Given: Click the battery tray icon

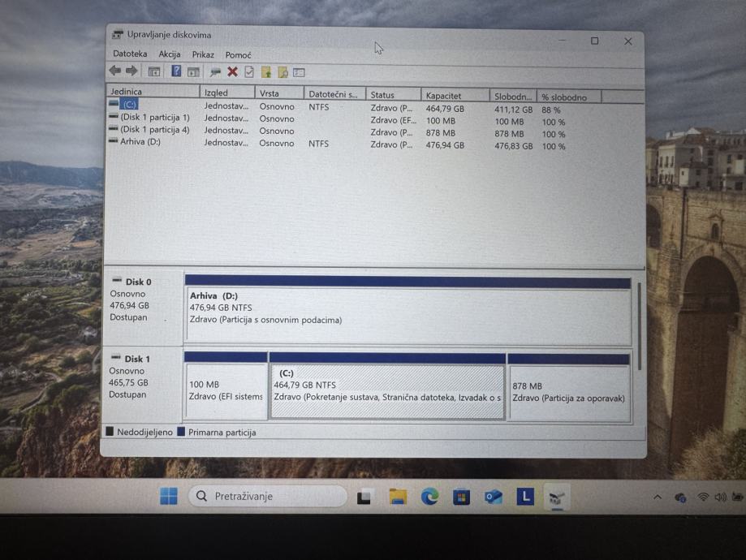Looking at the screenshot, I should tap(737, 497).
